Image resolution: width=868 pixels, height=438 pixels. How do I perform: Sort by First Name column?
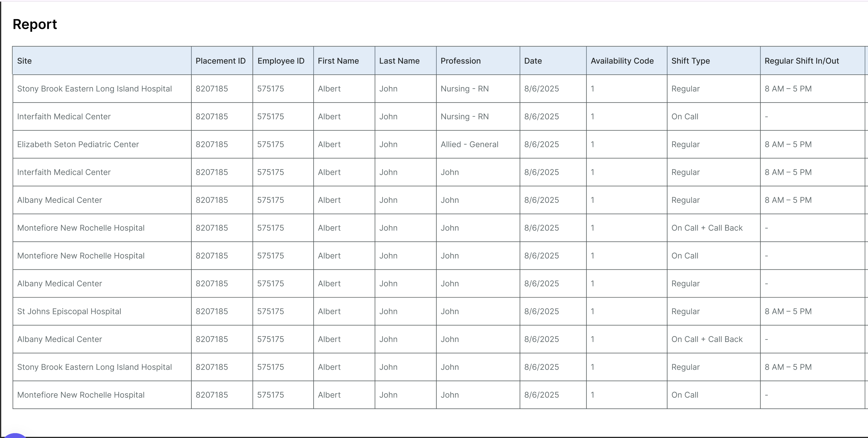338,61
